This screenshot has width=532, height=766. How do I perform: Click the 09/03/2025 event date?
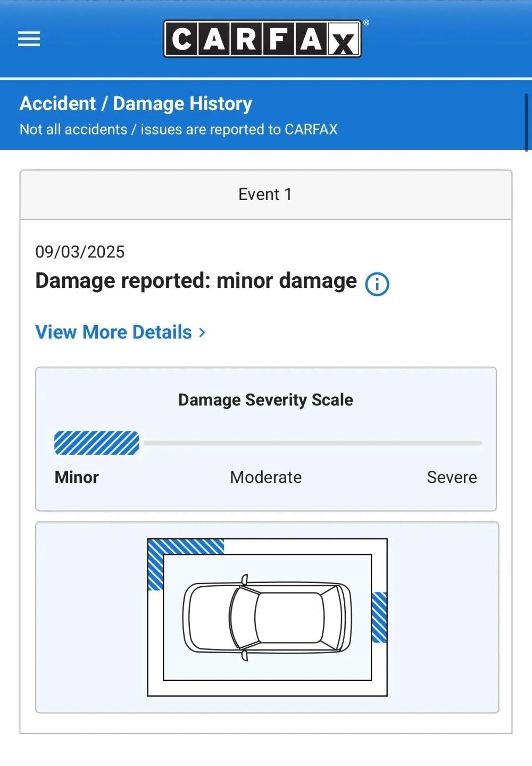[80, 252]
